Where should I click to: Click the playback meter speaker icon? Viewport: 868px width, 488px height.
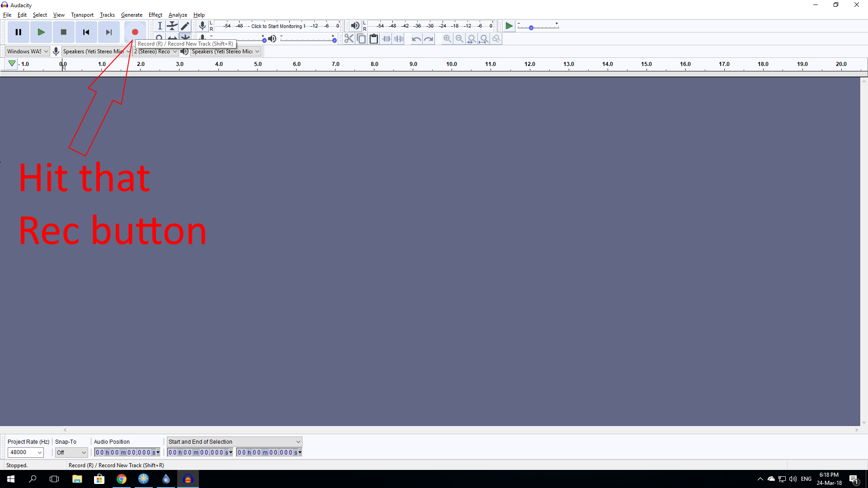(x=355, y=26)
